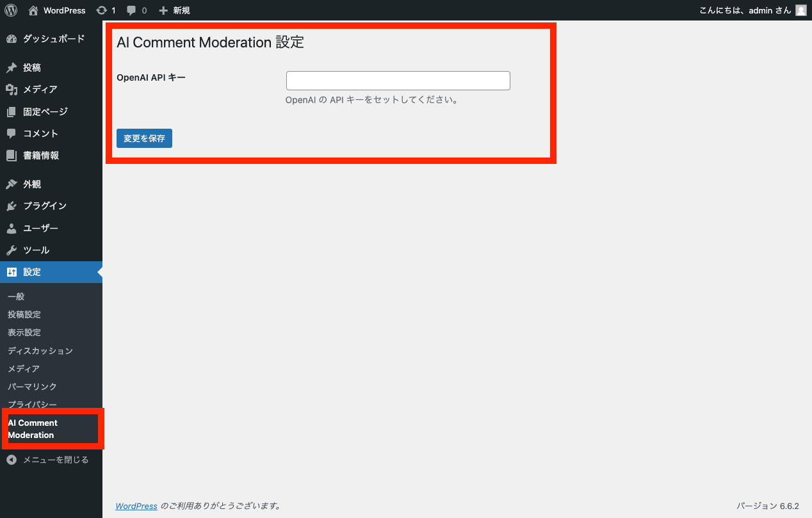
Task: Open コメント menu item
Action: point(51,134)
